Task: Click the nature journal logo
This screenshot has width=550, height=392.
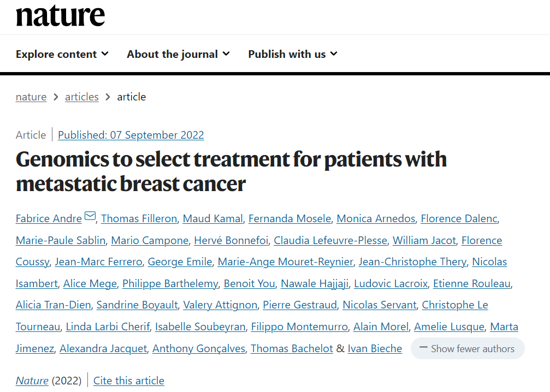Action: pos(60,16)
